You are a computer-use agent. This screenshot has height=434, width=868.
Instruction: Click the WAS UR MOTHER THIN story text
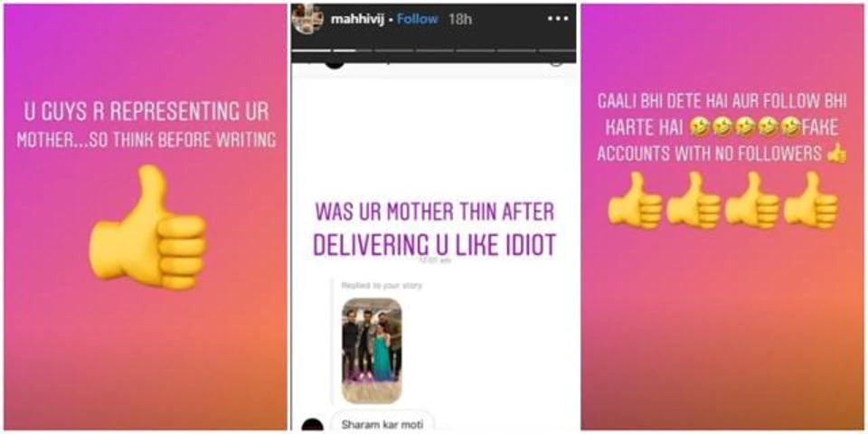coord(435,229)
